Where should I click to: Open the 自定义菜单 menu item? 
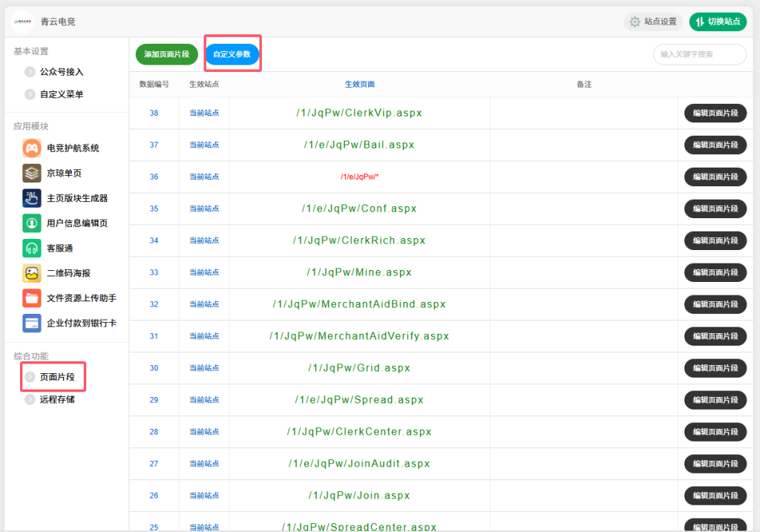coord(62,94)
